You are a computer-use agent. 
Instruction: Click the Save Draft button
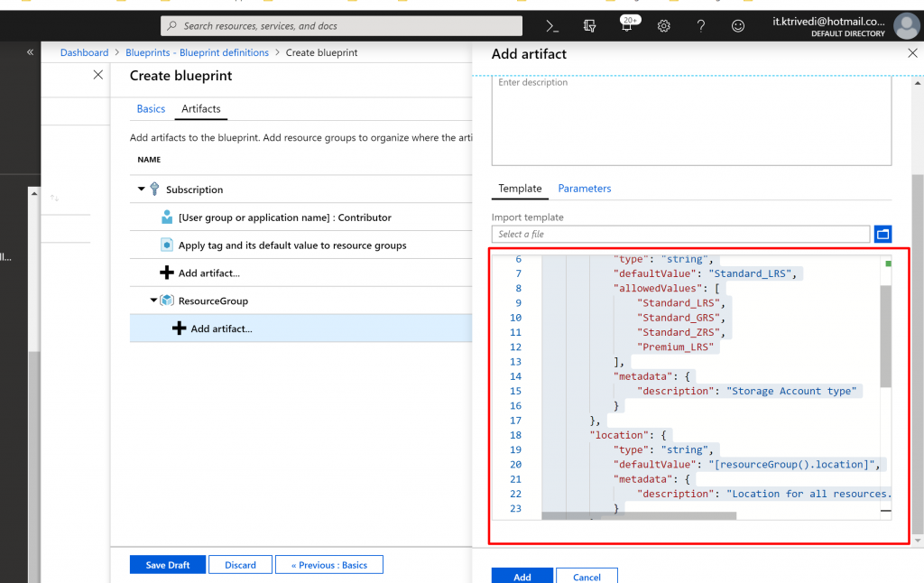167,565
